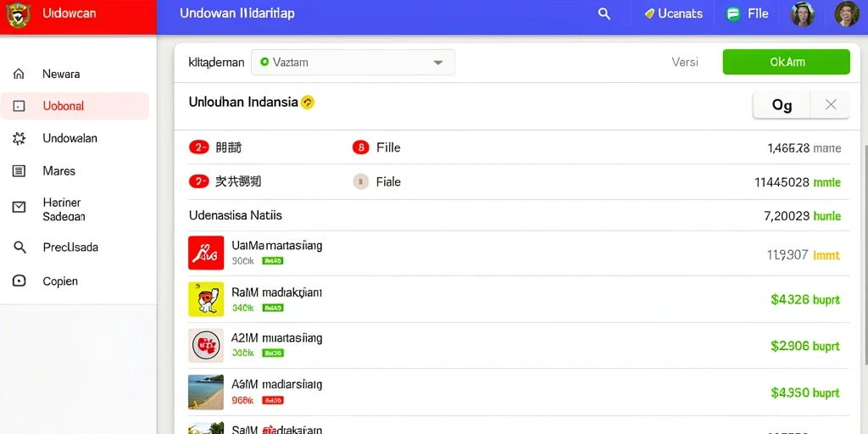
Task: Click green dot icon in Vaztam dropdown
Action: pyautogui.click(x=264, y=62)
